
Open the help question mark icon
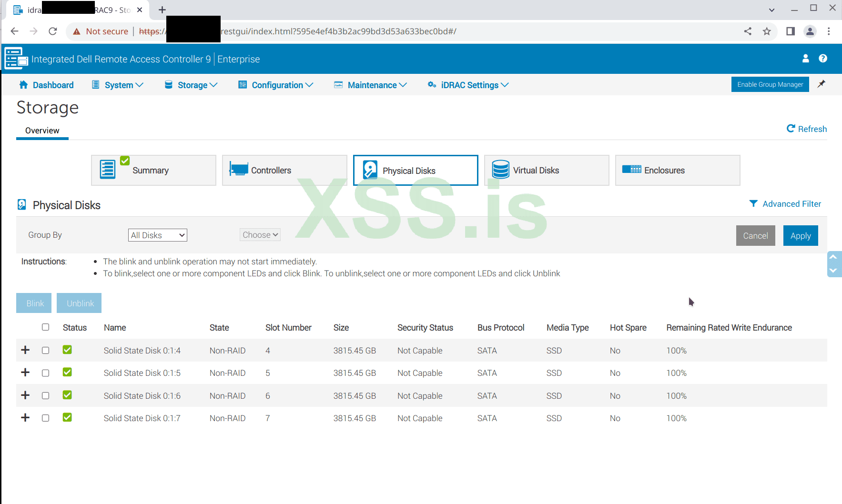822,59
